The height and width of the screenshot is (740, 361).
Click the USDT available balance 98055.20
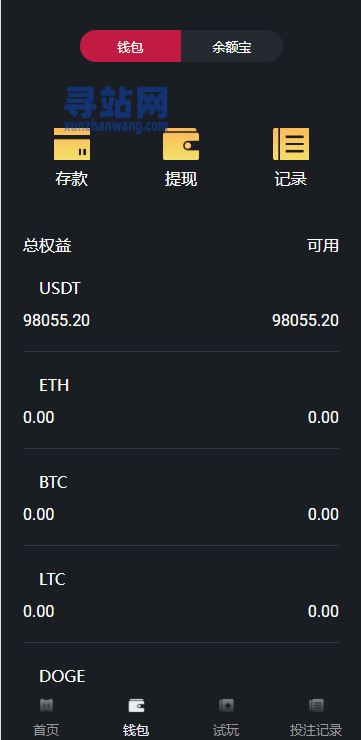[305, 320]
